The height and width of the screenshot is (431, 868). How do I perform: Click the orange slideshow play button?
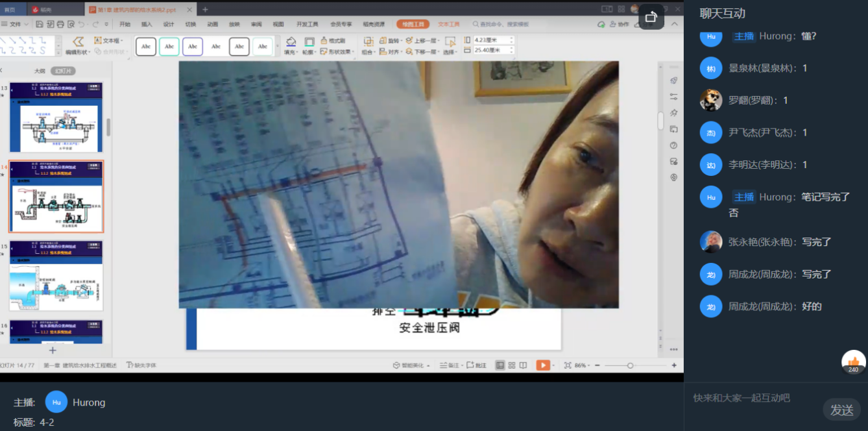(x=542, y=365)
